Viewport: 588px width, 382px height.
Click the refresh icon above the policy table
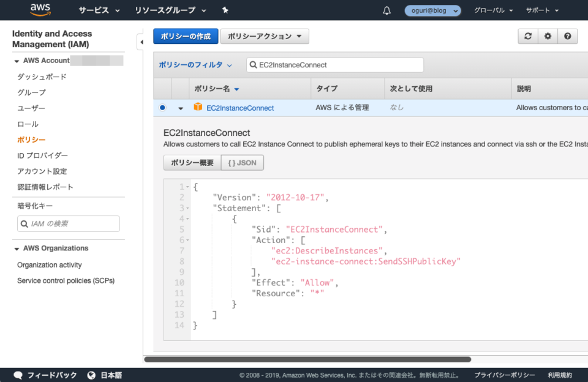coord(527,36)
